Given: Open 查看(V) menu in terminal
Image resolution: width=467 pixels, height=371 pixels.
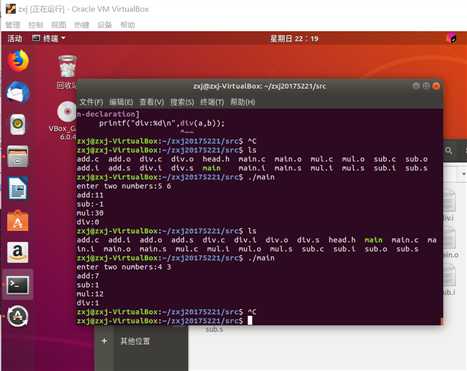Looking at the screenshot, I should [x=151, y=102].
